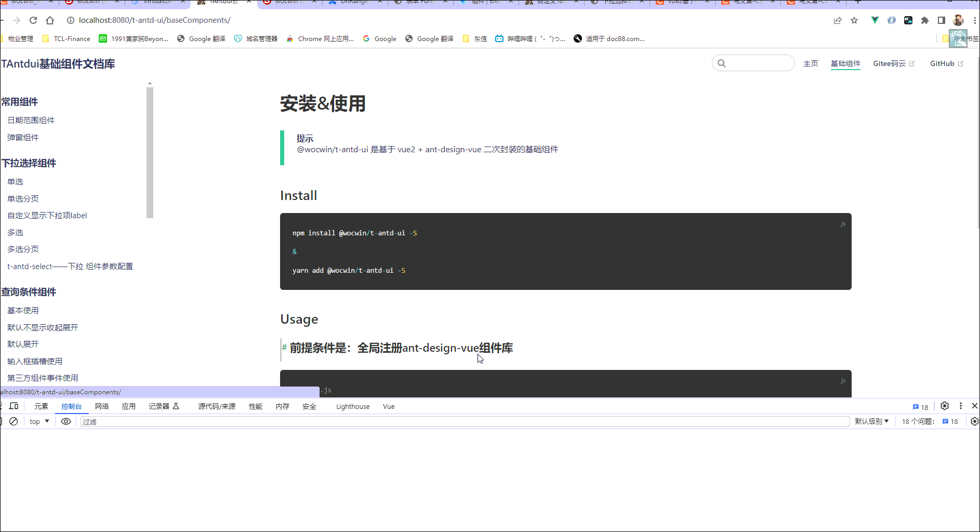
Task: Click the share page icon
Action: click(838, 20)
